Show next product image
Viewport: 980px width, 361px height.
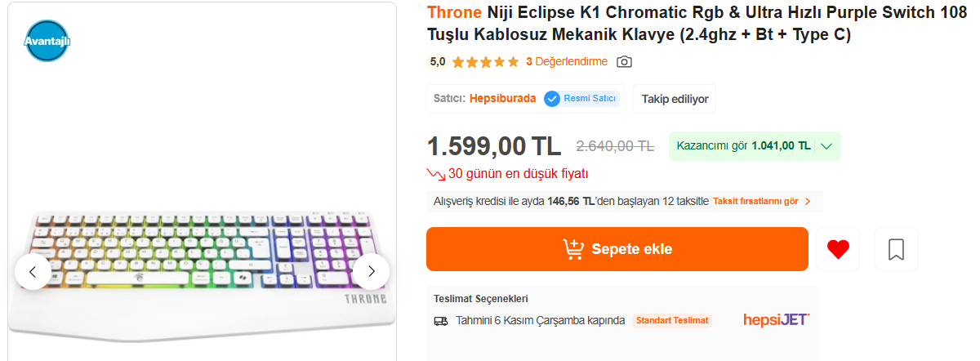[371, 271]
